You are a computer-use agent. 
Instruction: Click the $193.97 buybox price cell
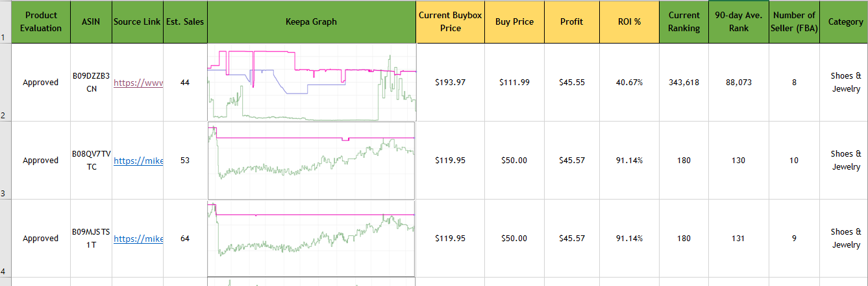[451, 83]
